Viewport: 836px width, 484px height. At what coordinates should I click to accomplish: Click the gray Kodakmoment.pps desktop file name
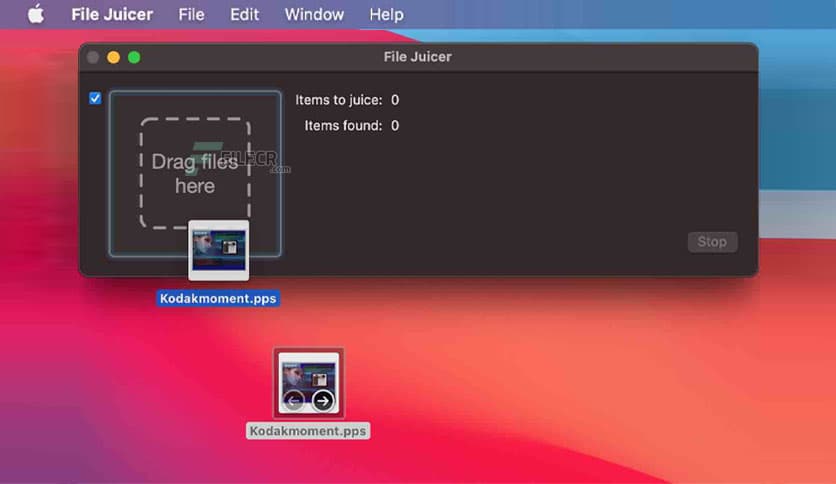pos(308,431)
